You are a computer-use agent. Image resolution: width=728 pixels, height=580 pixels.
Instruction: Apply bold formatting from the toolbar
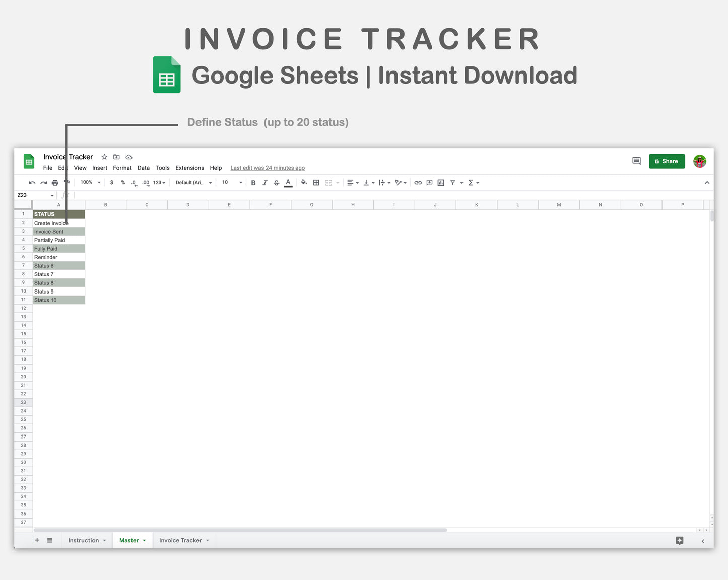[x=253, y=182]
